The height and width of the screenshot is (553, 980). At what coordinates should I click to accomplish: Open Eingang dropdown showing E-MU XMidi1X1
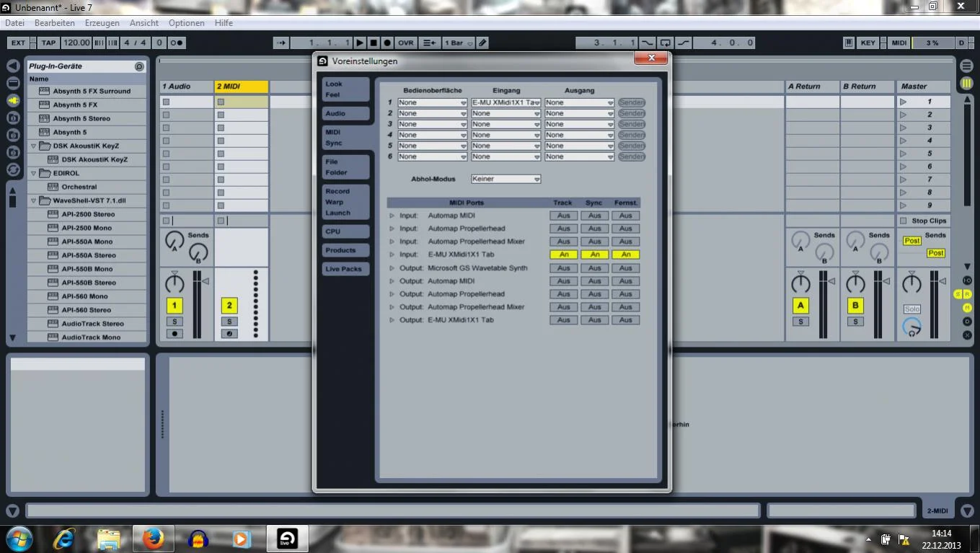click(x=506, y=103)
